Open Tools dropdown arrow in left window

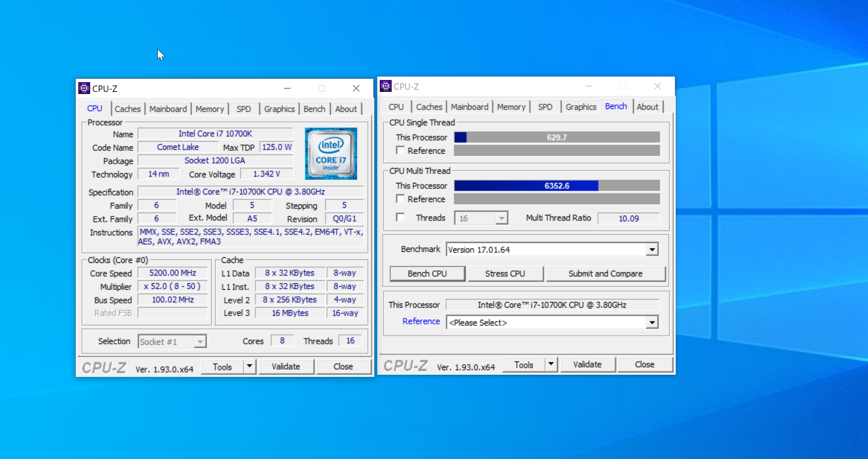250,366
